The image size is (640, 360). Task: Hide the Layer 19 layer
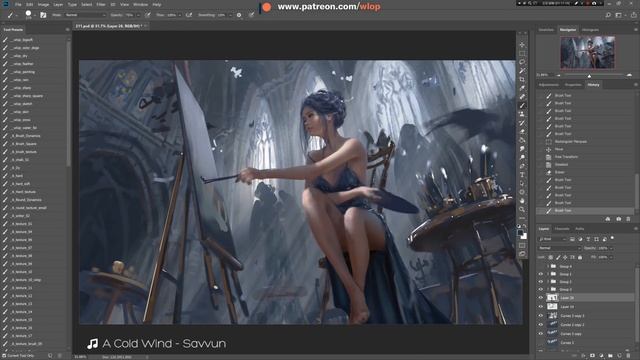[541, 307]
